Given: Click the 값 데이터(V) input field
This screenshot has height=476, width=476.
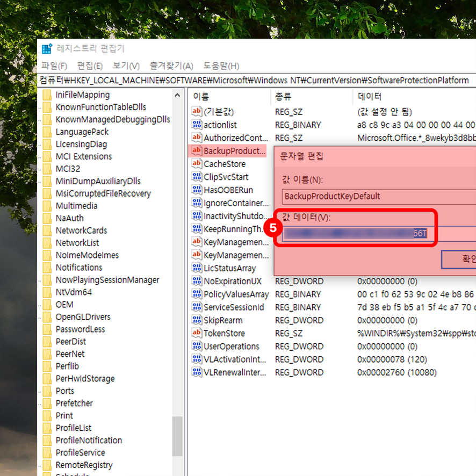Looking at the screenshot, I should [379, 234].
